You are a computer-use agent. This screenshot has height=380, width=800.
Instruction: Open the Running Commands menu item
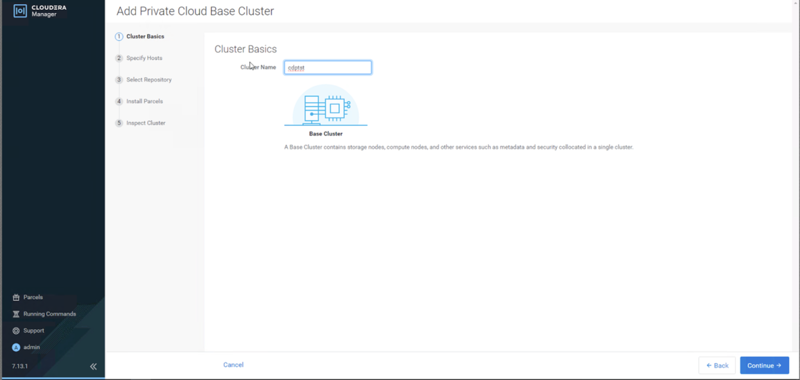pyautogui.click(x=44, y=314)
